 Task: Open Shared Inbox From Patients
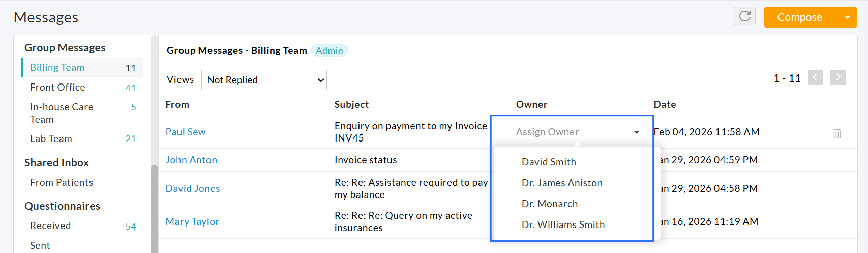[x=62, y=182]
